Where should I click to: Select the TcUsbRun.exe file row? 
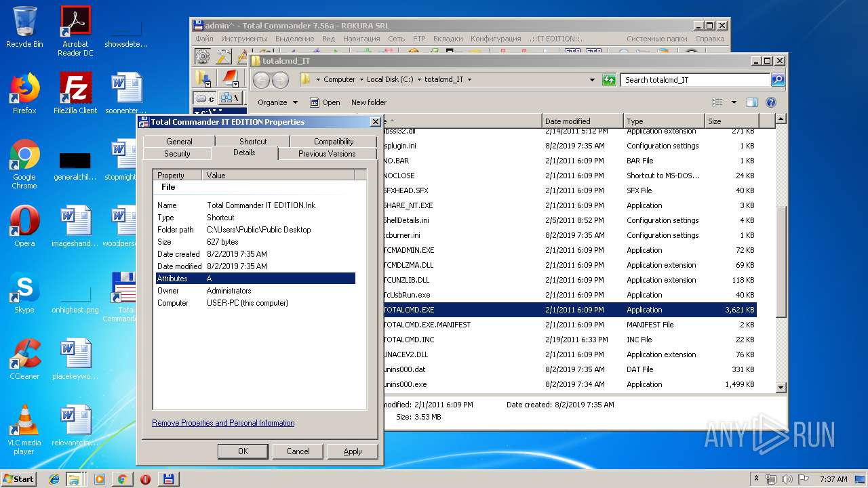pyautogui.click(x=570, y=295)
